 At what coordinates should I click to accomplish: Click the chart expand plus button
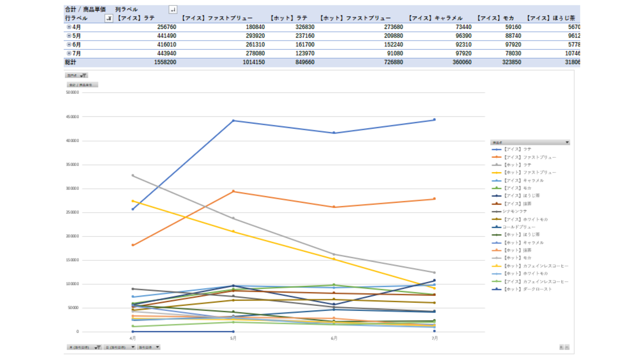coord(561,347)
